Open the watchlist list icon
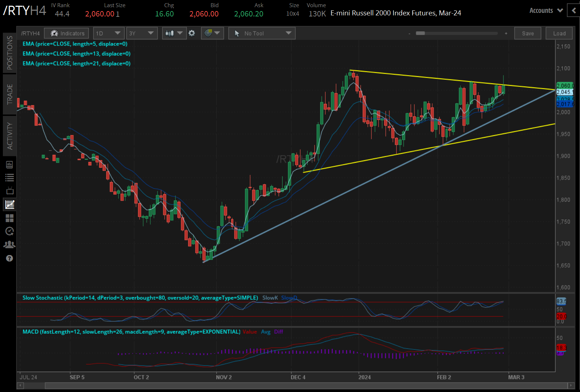 [10, 177]
